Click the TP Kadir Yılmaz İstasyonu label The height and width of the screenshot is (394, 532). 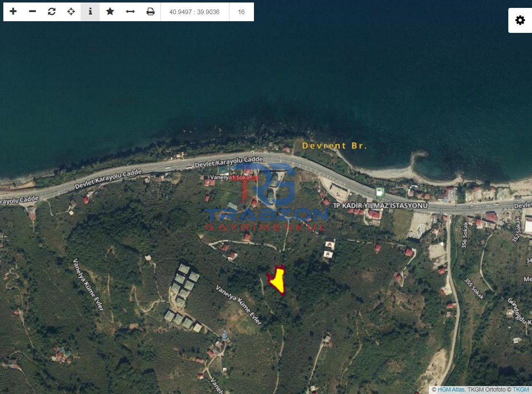tap(380, 206)
